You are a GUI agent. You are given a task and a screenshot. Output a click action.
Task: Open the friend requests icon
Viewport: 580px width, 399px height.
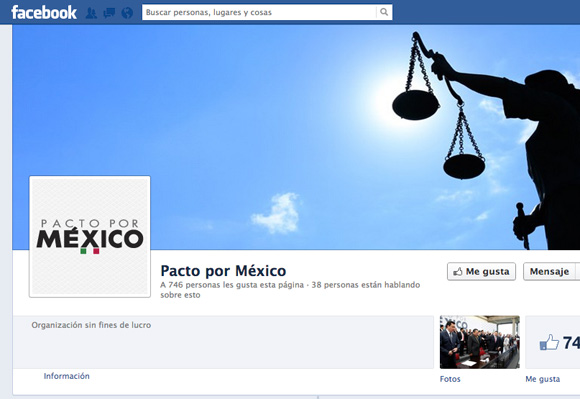tap(91, 13)
